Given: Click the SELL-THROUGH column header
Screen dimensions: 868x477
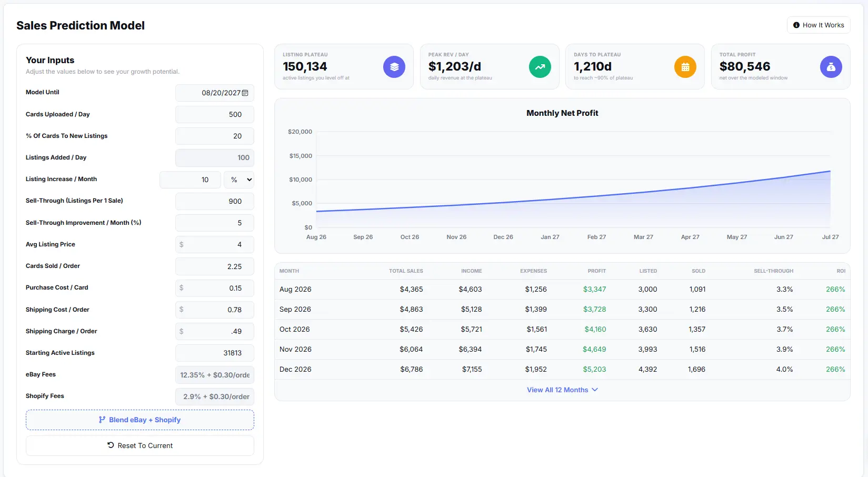Looking at the screenshot, I should [x=773, y=271].
